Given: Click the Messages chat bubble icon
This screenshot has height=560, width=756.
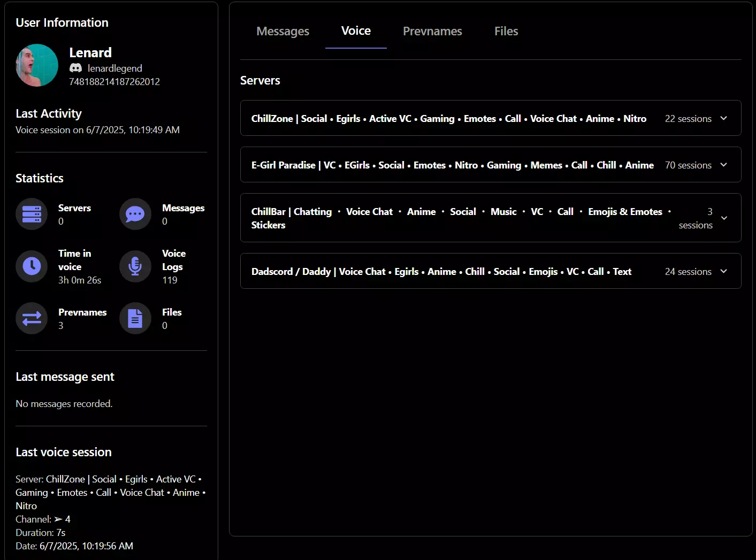Looking at the screenshot, I should click(x=135, y=214).
